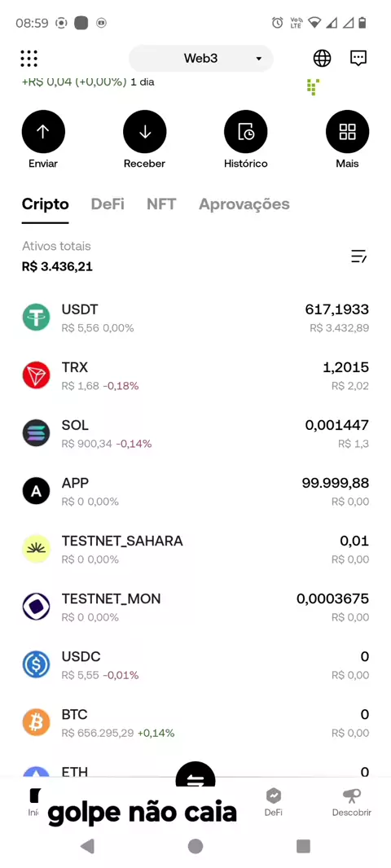Open the chat support message icon

pos(358,58)
